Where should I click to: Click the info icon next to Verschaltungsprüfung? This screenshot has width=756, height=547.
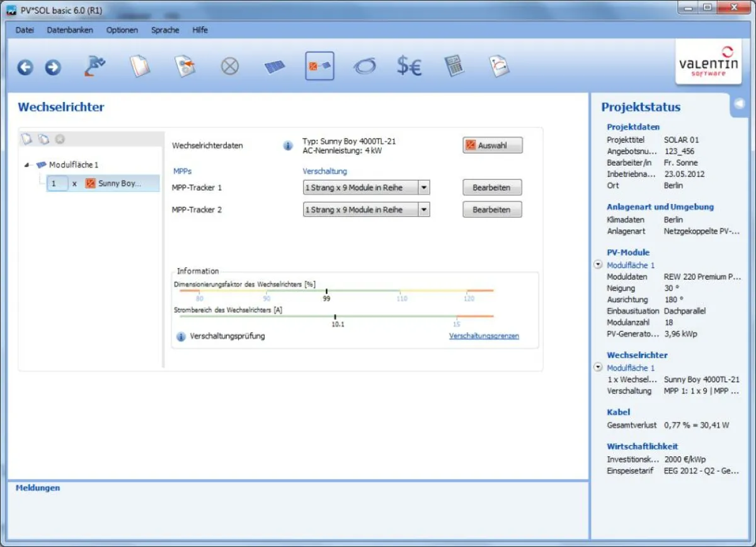click(181, 337)
